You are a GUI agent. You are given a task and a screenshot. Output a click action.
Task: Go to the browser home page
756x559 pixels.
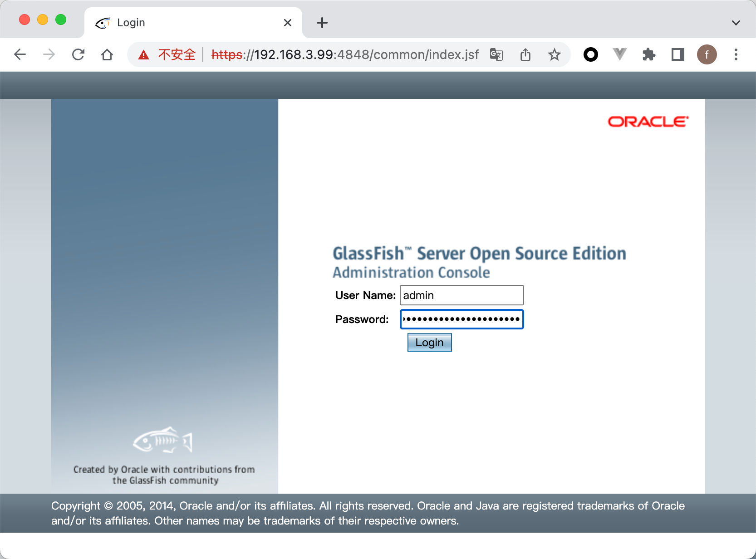[107, 55]
